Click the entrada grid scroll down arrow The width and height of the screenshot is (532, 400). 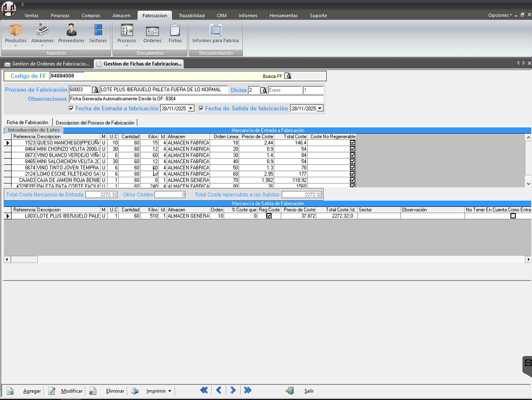coord(528,184)
